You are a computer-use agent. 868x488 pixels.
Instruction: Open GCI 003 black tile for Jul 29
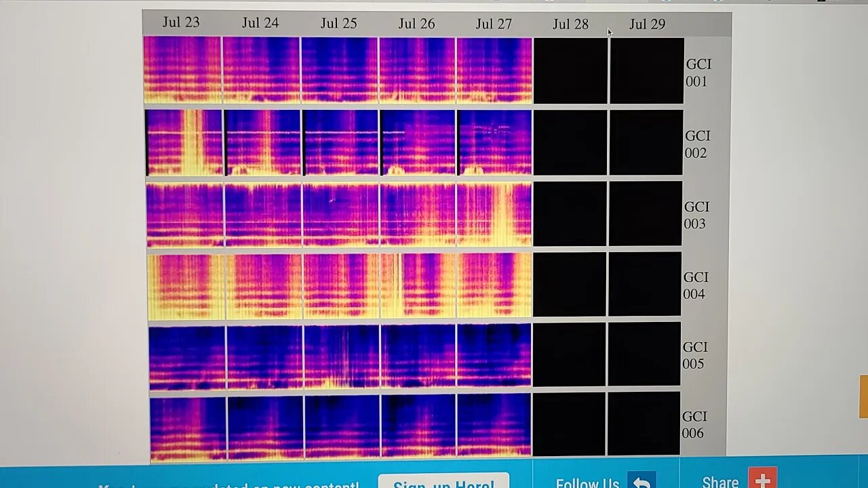[646, 213]
